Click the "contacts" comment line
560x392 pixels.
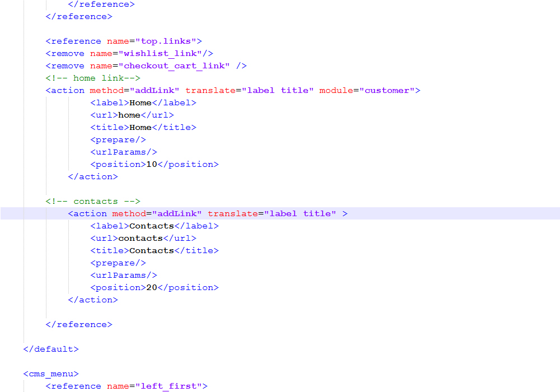(93, 202)
